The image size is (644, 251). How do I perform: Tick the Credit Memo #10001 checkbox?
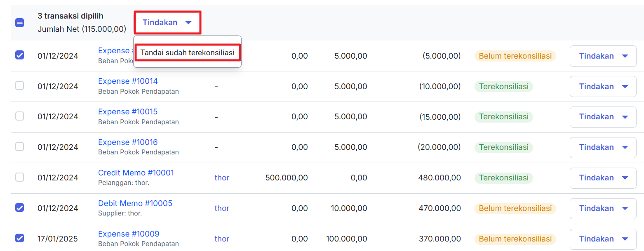click(19, 177)
